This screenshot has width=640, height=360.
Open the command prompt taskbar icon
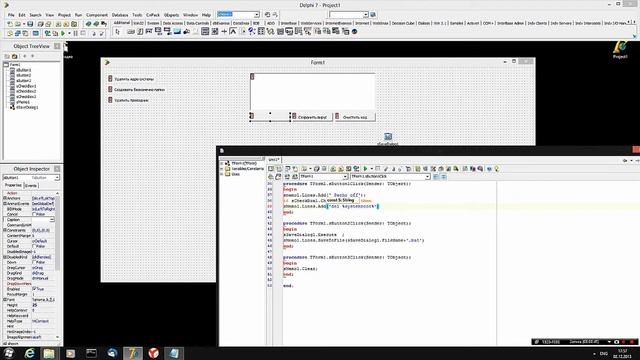pyautogui.click(x=91, y=353)
